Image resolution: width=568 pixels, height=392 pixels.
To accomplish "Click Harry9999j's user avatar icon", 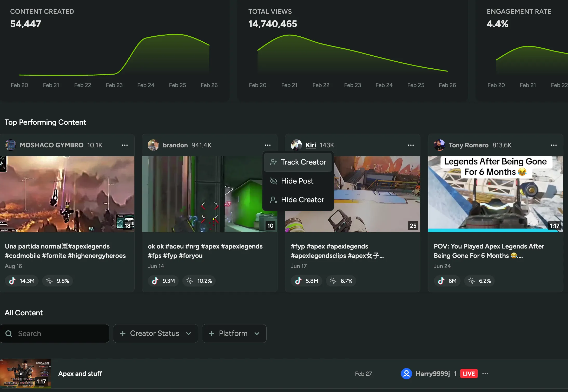I will tap(406, 374).
